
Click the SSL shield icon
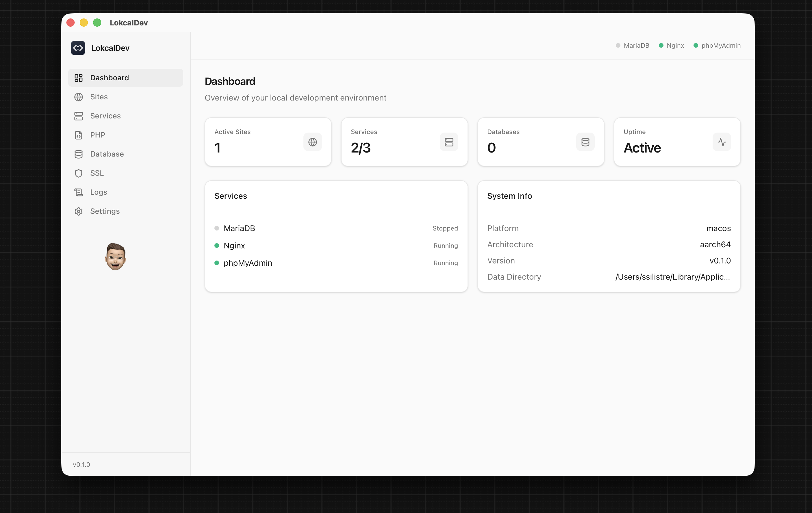coord(79,173)
